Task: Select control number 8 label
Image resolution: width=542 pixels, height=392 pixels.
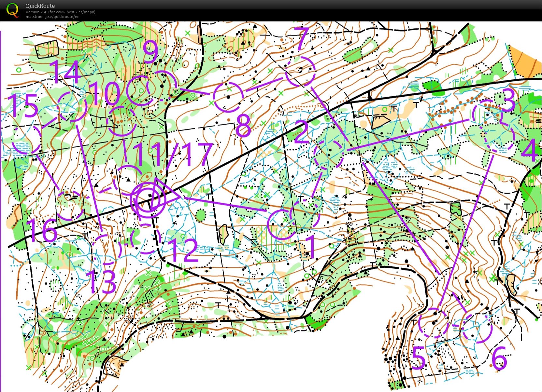Action: point(243,125)
